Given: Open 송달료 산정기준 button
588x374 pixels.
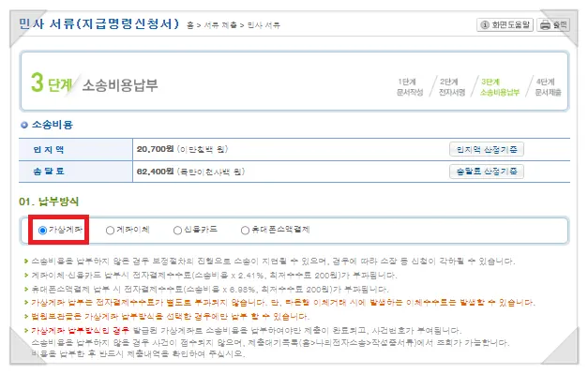Looking at the screenshot, I should point(487,172).
